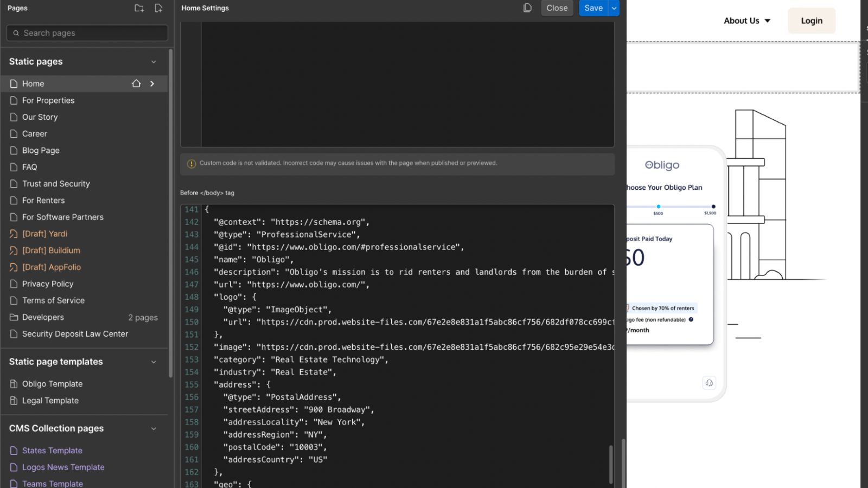Viewport: 868px width, 488px height.
Task: Open the Logos News Template page
Action: [84, 467]
